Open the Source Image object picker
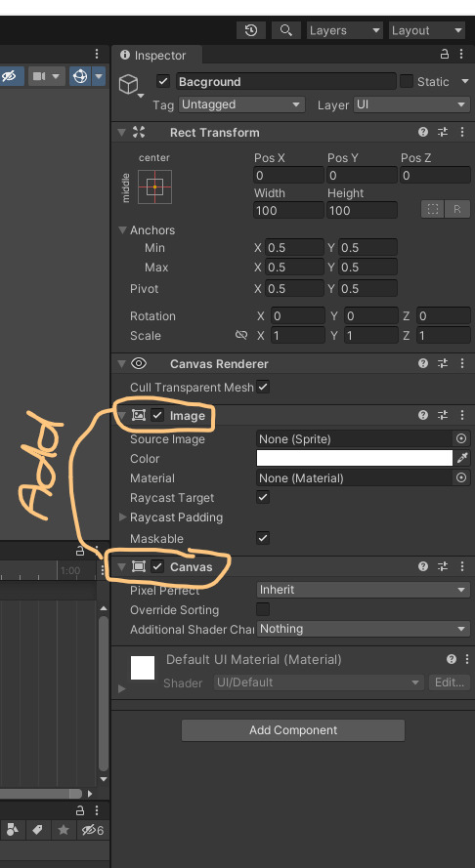Image resolution: width=475 pixels, height=868 pixels. tap(461, 439)
